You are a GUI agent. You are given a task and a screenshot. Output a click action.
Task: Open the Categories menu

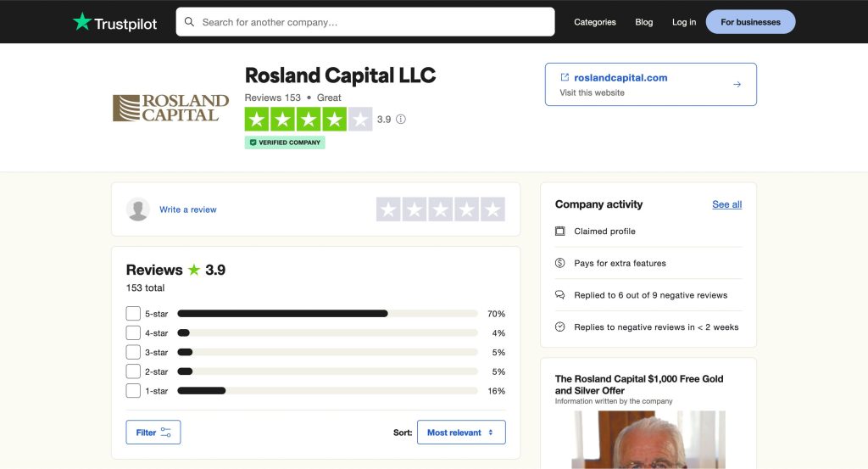(595, 22)
